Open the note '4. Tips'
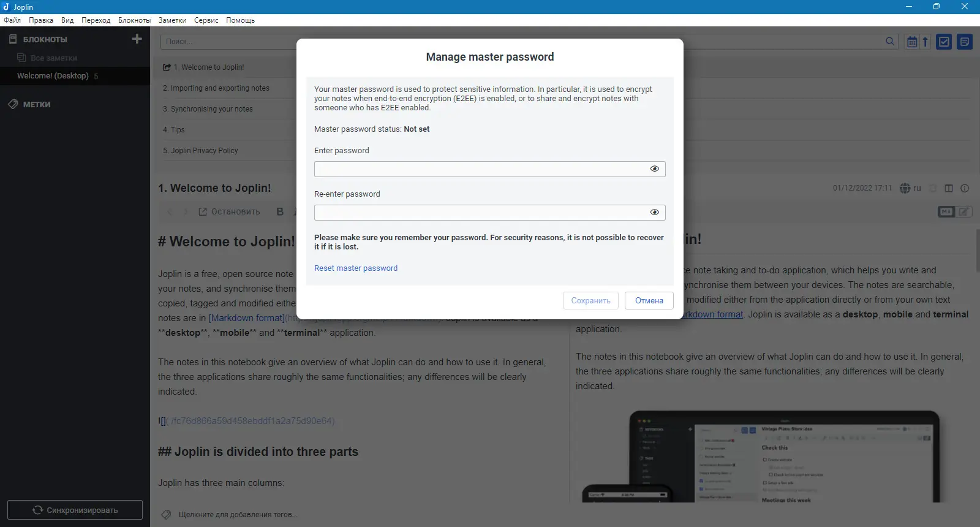Viewport: 980px width, 527px height. pos(174,130)
